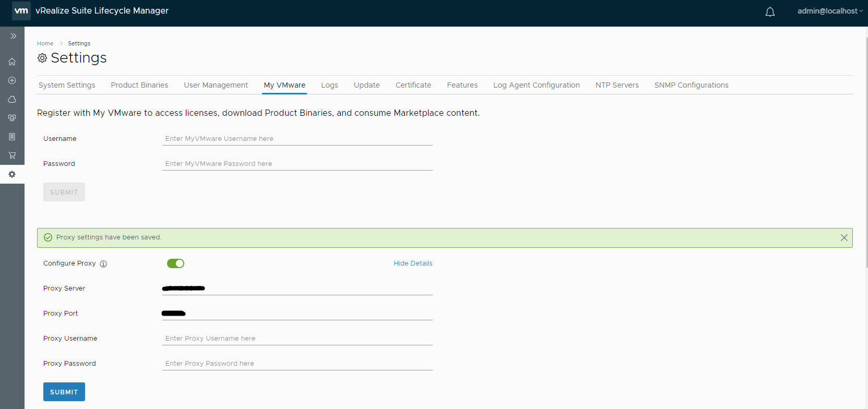
Task: Click the Configure Proxy info icon
Action: pyautogui.click(x=103, y=264)
